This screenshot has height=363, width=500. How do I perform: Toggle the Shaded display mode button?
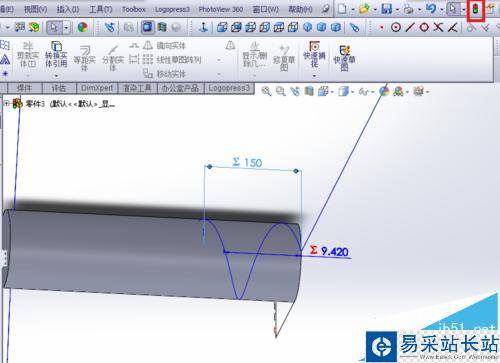(147, 27)
